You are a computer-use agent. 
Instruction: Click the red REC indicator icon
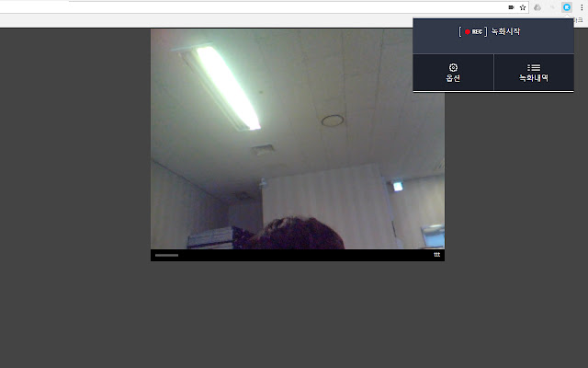click(468, 32)
